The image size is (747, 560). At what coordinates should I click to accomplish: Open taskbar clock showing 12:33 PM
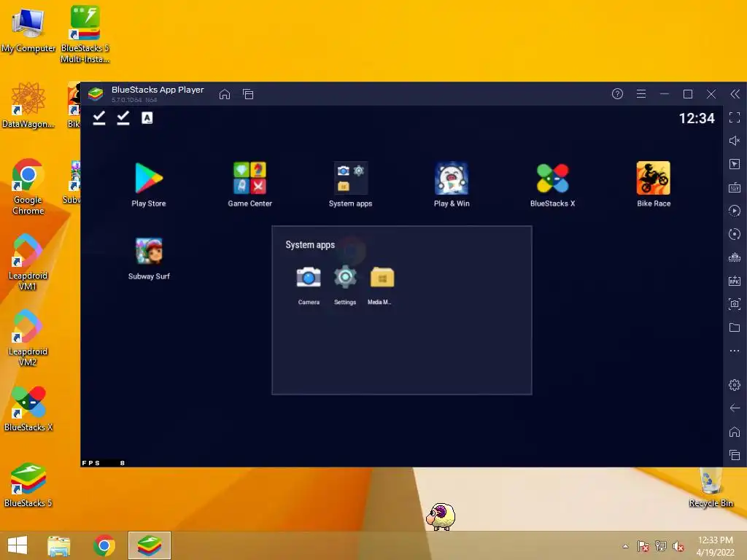pyautogui.click(x=715, y=546)
